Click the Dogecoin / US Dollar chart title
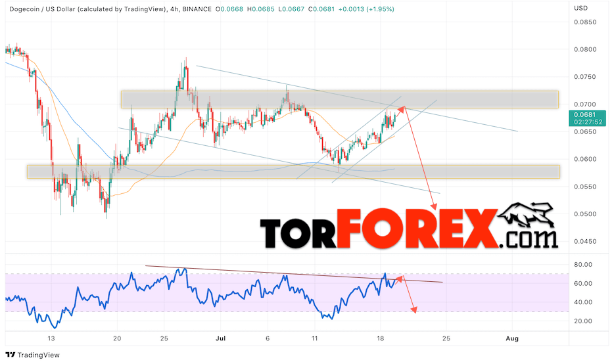This screenshot has height=364, width=614. click(87, 9)
